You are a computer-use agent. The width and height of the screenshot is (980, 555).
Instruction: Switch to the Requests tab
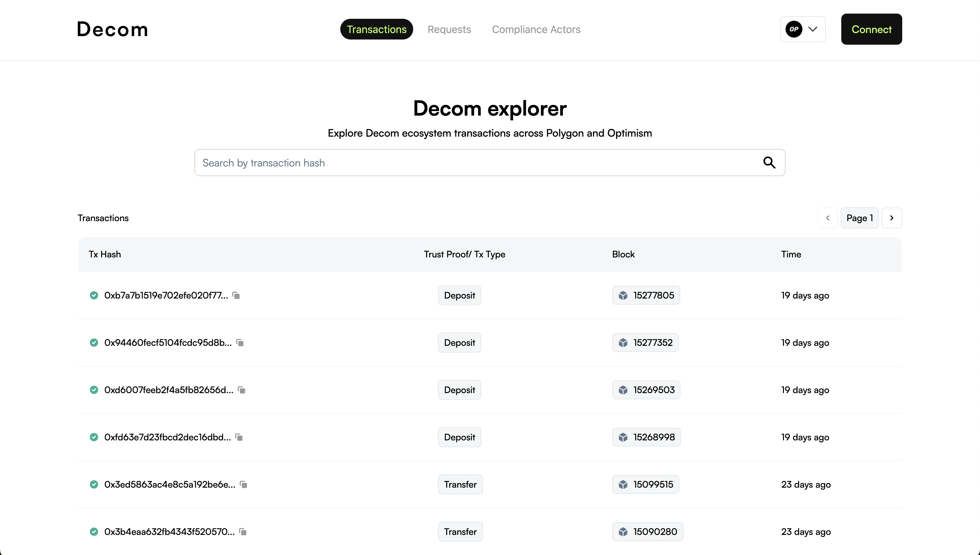[449, 29]
